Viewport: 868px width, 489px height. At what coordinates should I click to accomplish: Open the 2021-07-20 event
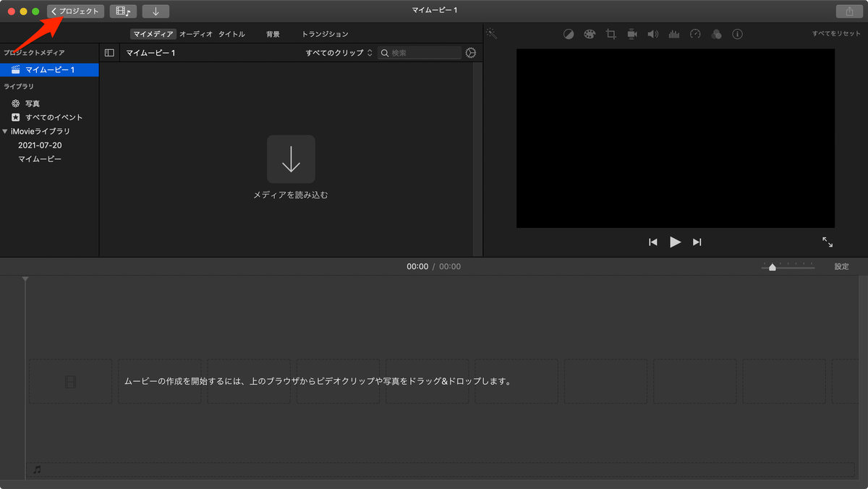point(40,145)
